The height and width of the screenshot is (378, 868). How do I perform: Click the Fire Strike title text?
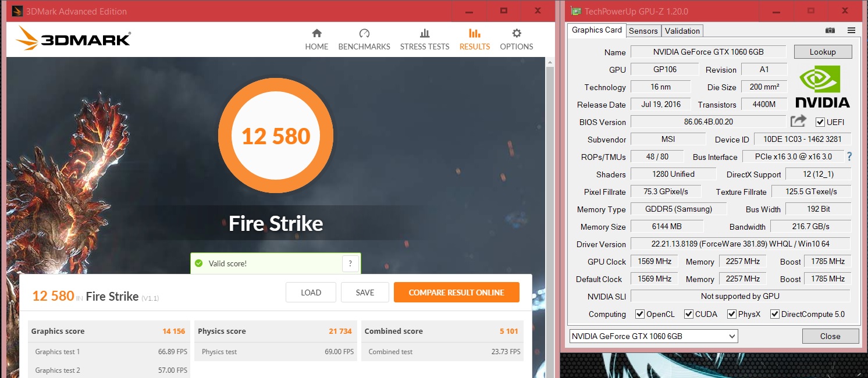pyautogui.click(x=276, y=223)
